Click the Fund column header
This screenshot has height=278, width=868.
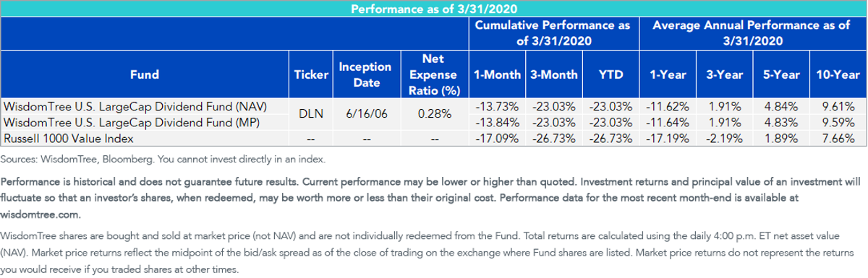click(145, 74)
